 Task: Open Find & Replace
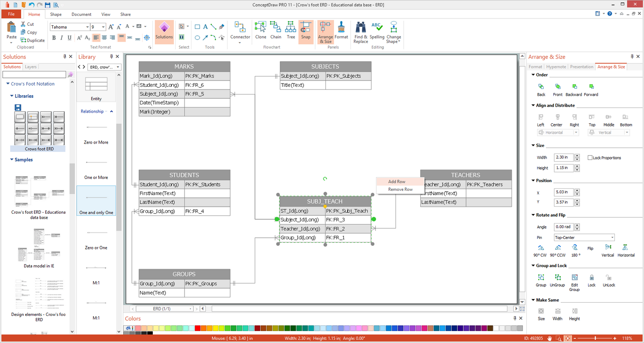click(361, 32)
